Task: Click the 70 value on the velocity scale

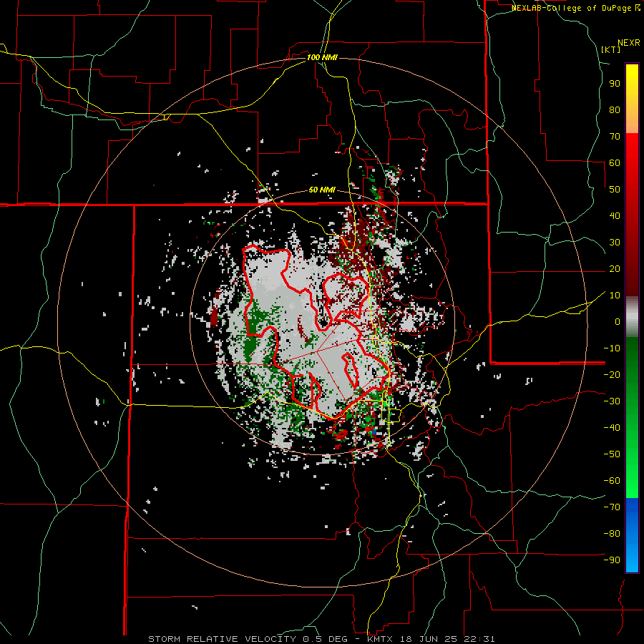Action: click(615, 137)
